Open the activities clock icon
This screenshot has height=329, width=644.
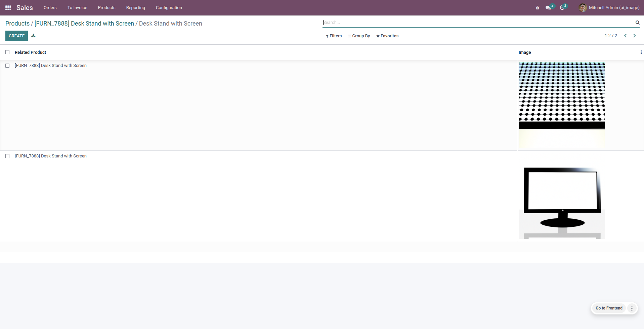562,8
